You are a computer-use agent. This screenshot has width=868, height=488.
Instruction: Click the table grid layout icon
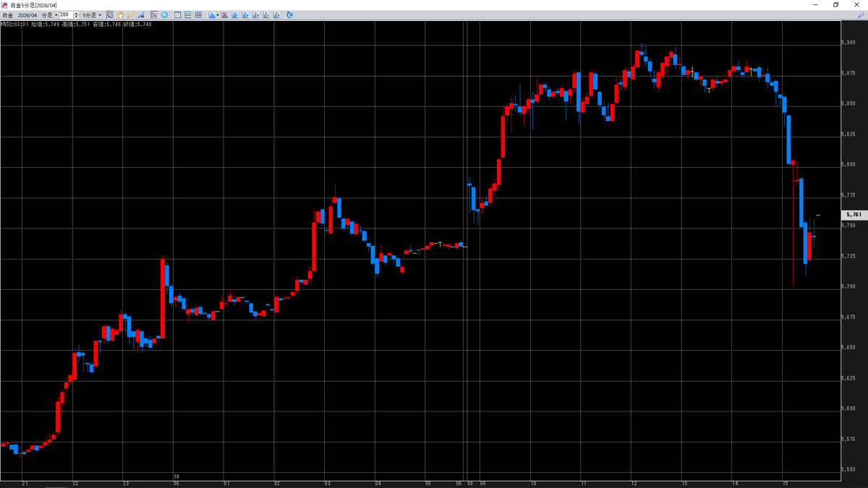tap(198, 15)
